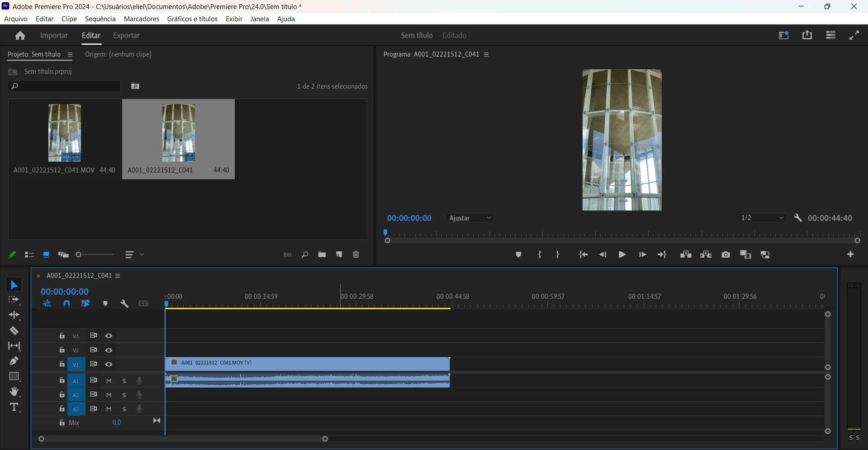Create a new bin folder
The width and height of the screenshot is (868, 450).
[322, 255]
